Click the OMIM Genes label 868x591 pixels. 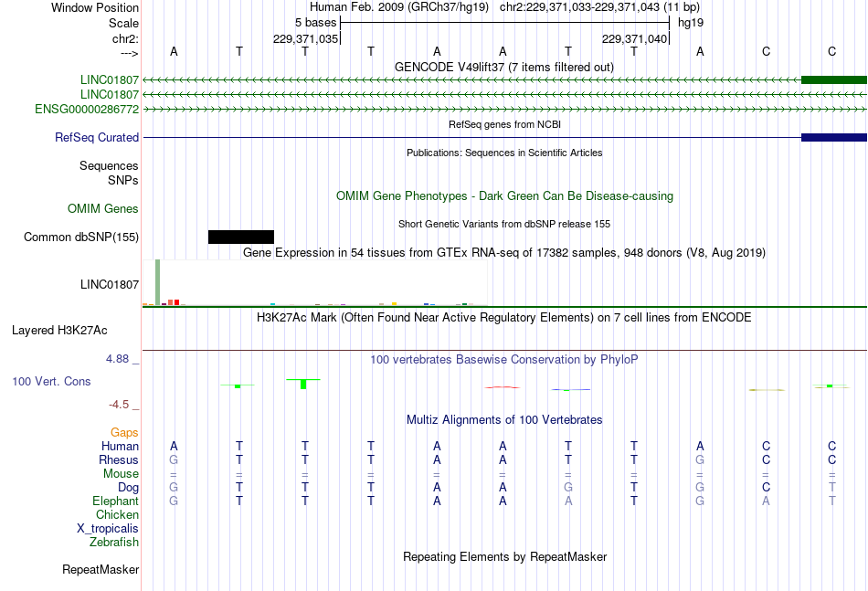click(x=102, y=208)
